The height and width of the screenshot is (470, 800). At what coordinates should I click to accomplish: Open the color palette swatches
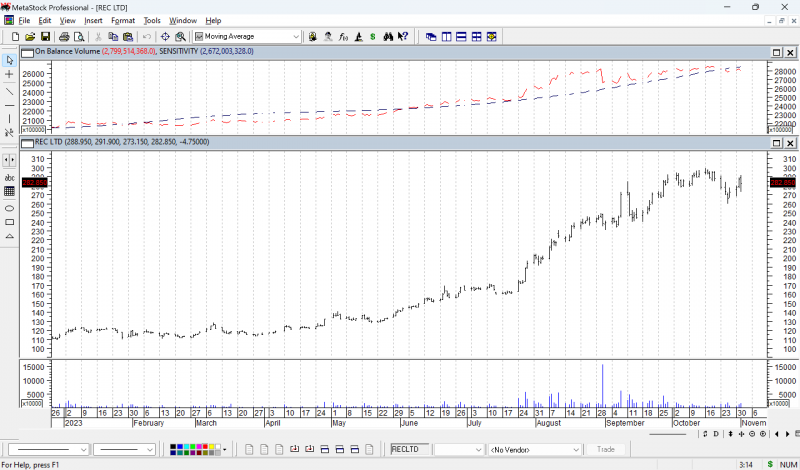pyautogui.click(x=194, y=450)
